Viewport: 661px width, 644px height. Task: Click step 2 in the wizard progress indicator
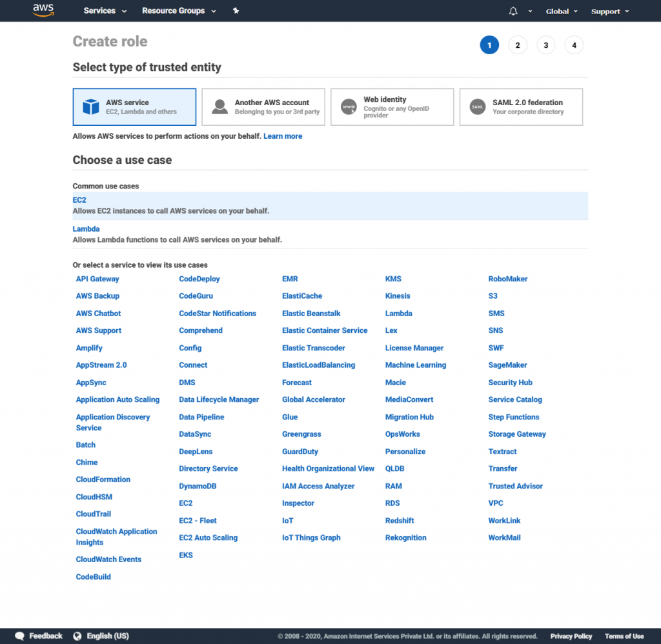click(517, 45)
